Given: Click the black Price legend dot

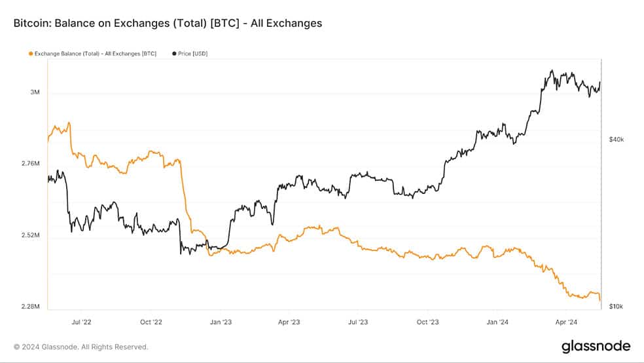Looking at the screenshot, I should point(174,54).
